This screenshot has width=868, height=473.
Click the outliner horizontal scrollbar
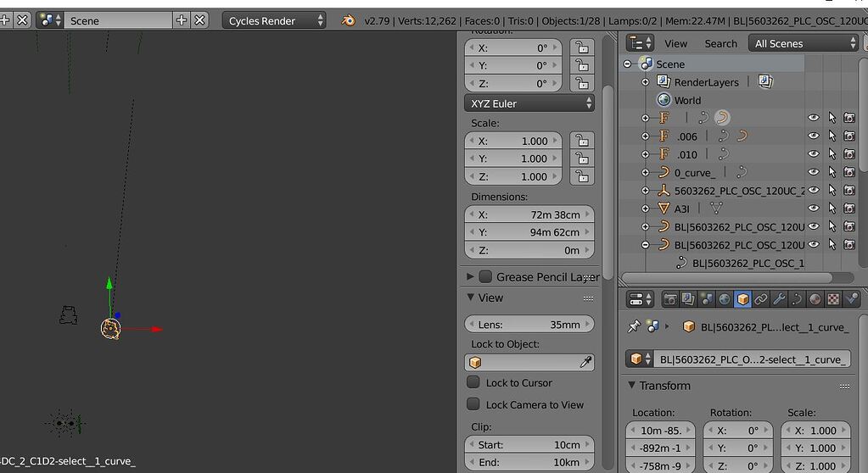[x=727, y=277]
